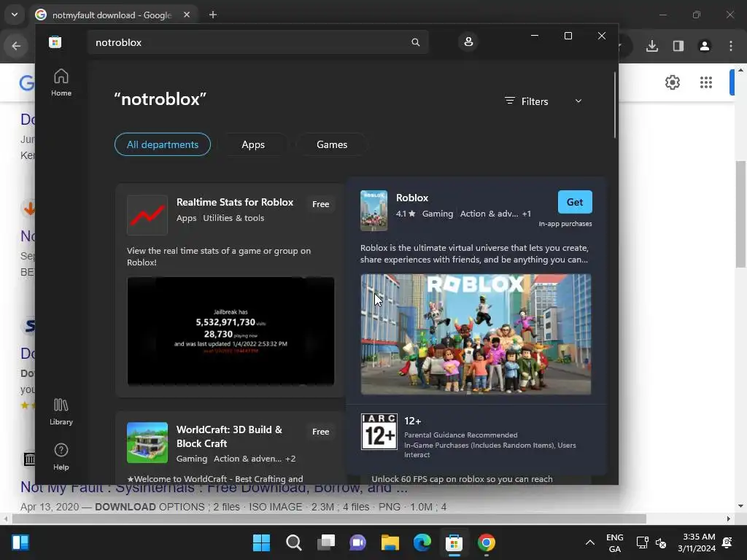Click 'Action & adv...' text on Roblox
Screen dimensions: 747x560
point(489,214)
